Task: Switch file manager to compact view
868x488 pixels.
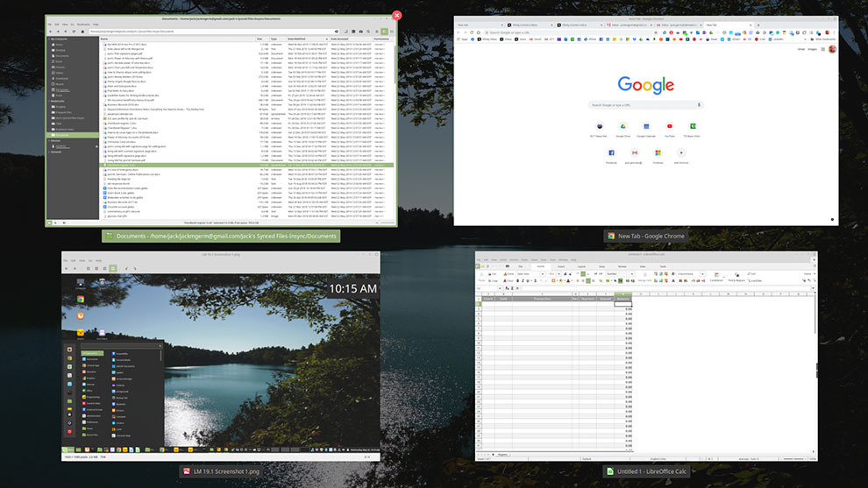Action: click(391, 32)
